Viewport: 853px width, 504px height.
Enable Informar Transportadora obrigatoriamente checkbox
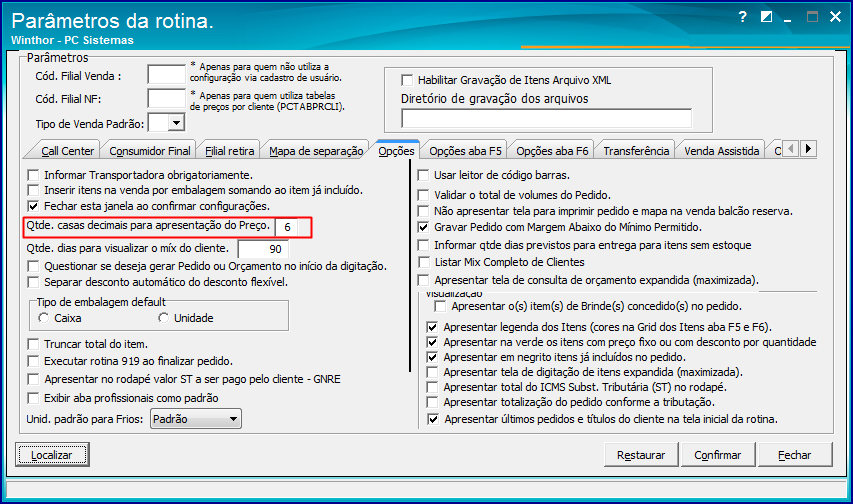pos(34,175)
